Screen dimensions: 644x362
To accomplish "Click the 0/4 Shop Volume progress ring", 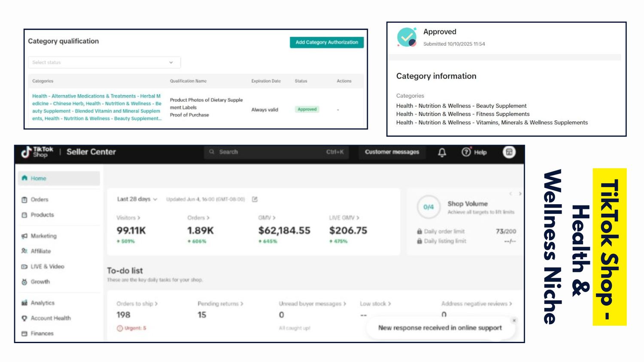I will pos(428,207).
